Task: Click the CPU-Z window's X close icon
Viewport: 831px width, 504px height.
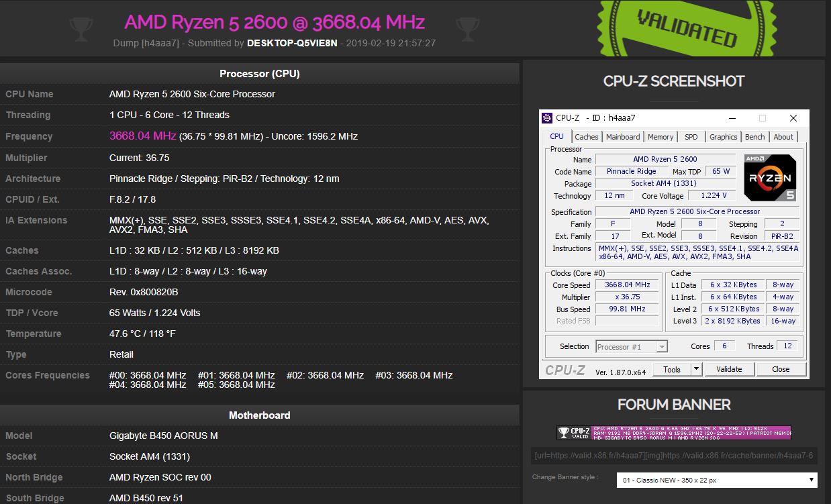Action: [x=793, y=118]
